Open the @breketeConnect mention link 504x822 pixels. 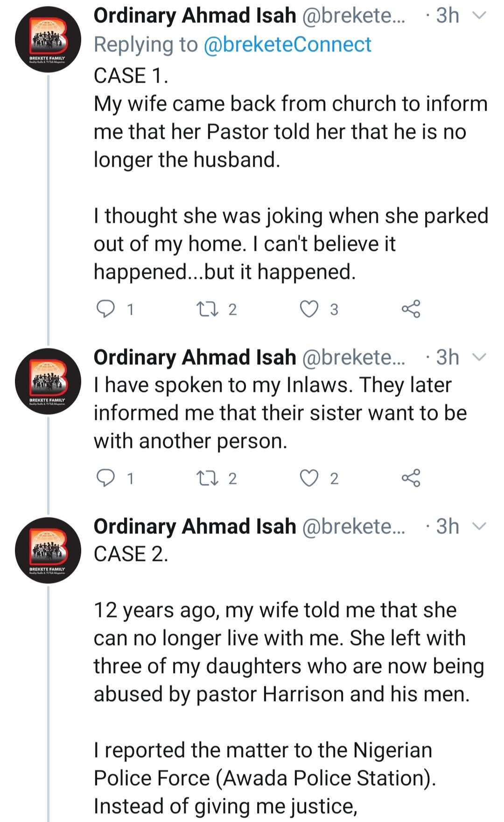[287, 45]
